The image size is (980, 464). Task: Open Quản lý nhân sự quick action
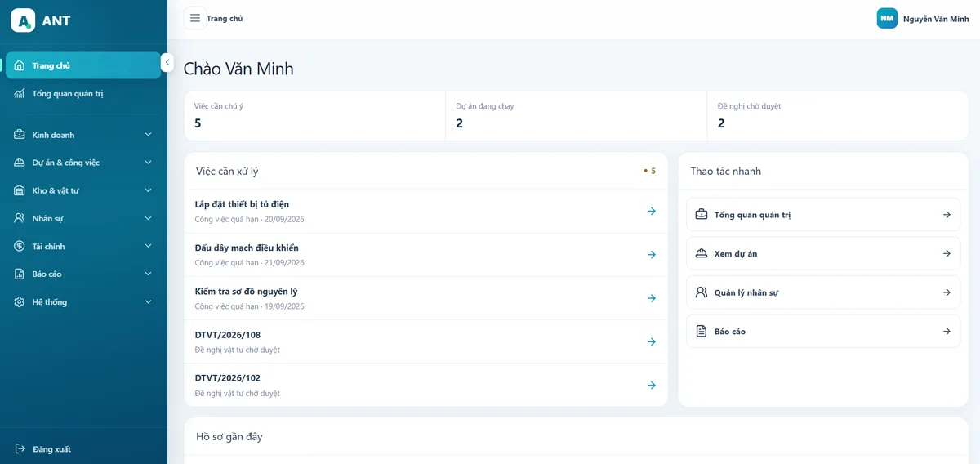[x=823, y=292]
